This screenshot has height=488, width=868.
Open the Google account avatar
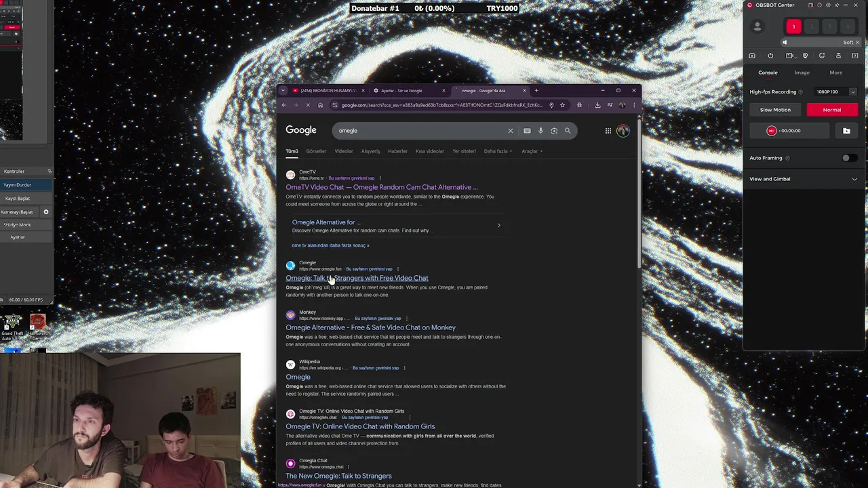click(623, 131)
